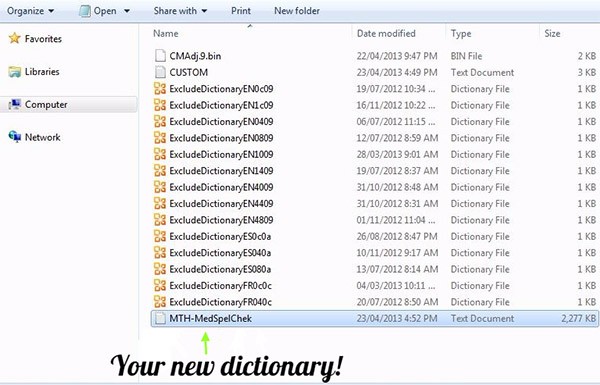Click the MTH-MedSpelChek file icon
This screenshot has width=600, height=385.
[x=160, y=318]
